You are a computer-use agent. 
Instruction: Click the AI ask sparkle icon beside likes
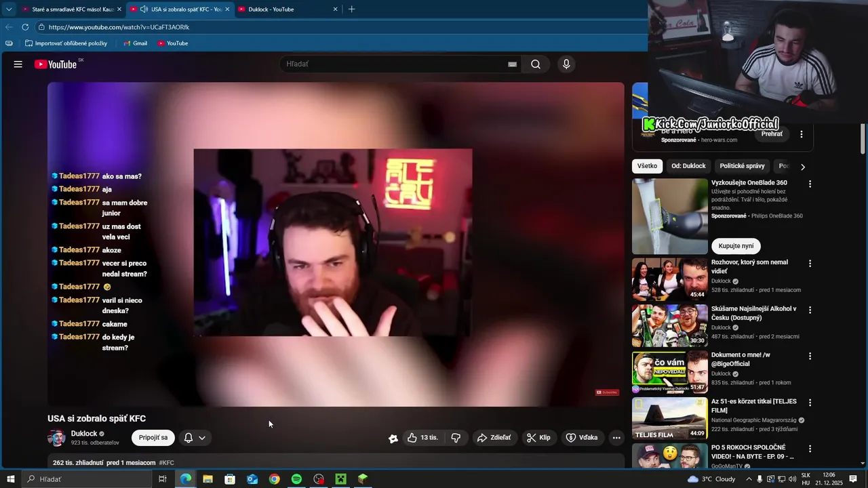393,439
